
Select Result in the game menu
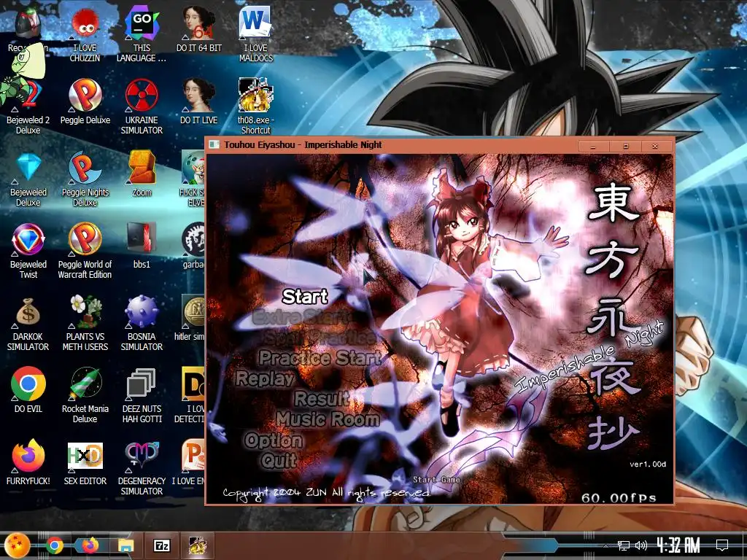322,399
